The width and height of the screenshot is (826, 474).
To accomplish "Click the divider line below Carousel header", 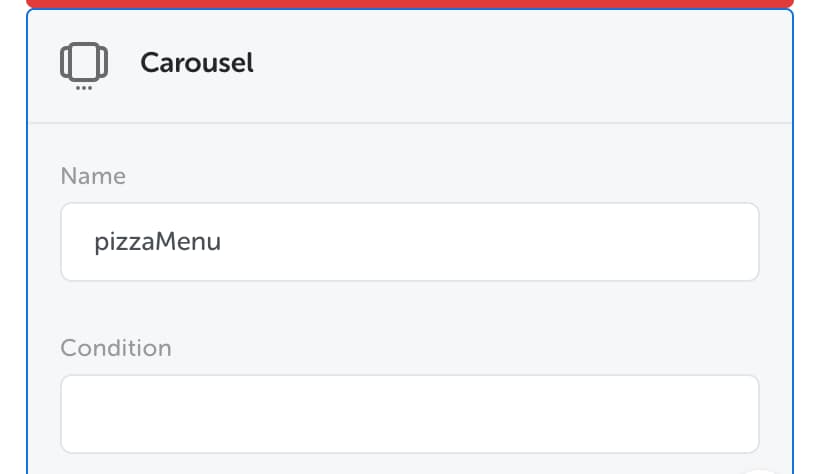I will coord(409,123).
